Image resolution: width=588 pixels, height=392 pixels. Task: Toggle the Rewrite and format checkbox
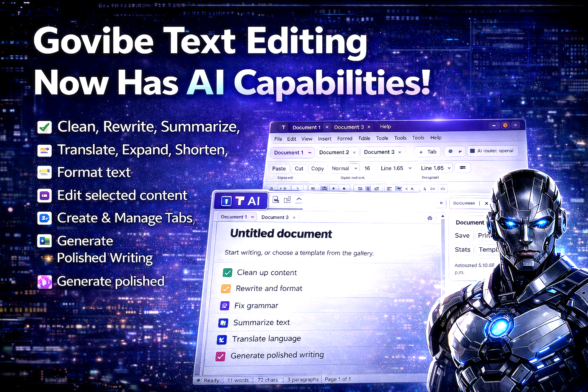point(226,289)
